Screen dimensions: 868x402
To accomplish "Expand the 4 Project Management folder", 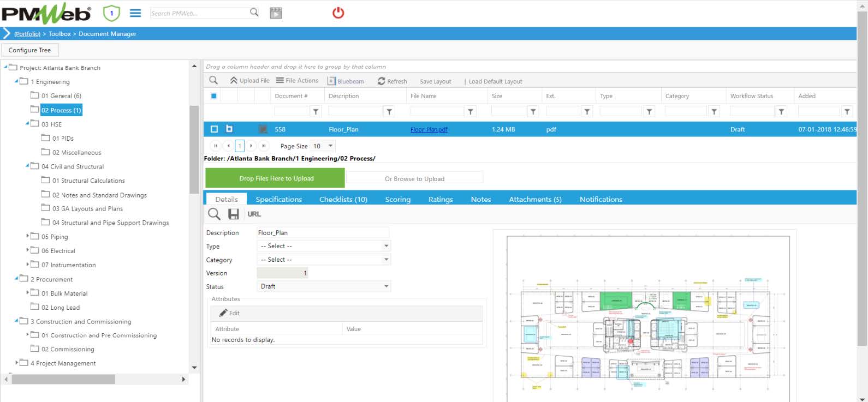I will (x=17, y=362).
